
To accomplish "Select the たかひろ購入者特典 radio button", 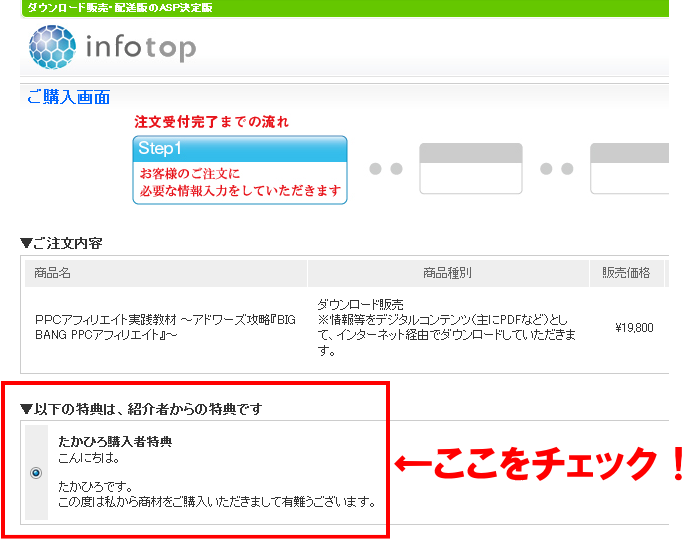I will pyautogui.click(x=36, y=472).
